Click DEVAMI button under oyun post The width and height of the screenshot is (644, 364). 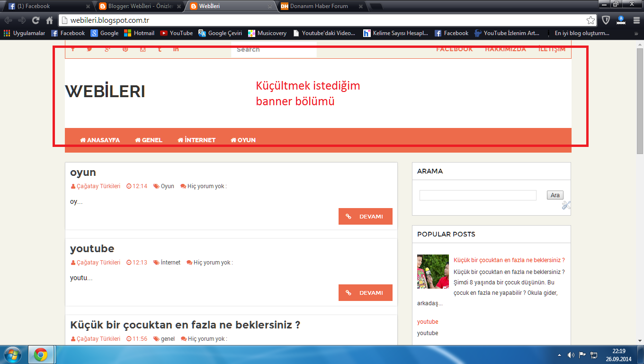(366, 216)
